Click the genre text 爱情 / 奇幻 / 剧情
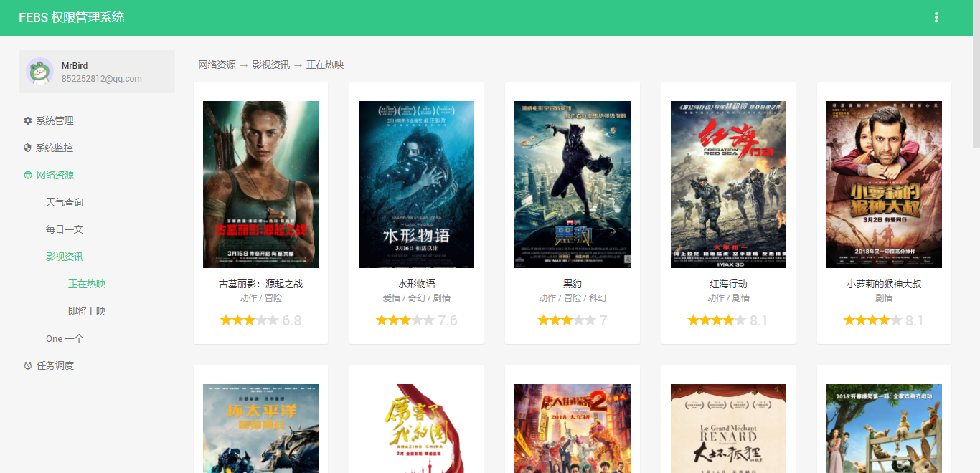 point(417,298)
